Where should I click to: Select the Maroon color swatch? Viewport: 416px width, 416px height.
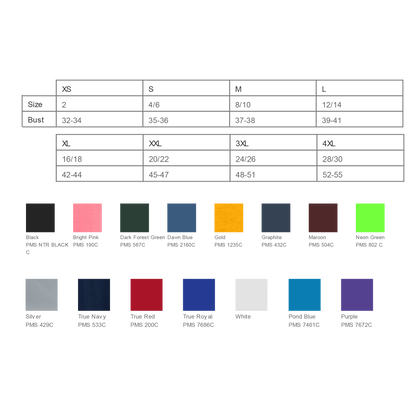323,218
